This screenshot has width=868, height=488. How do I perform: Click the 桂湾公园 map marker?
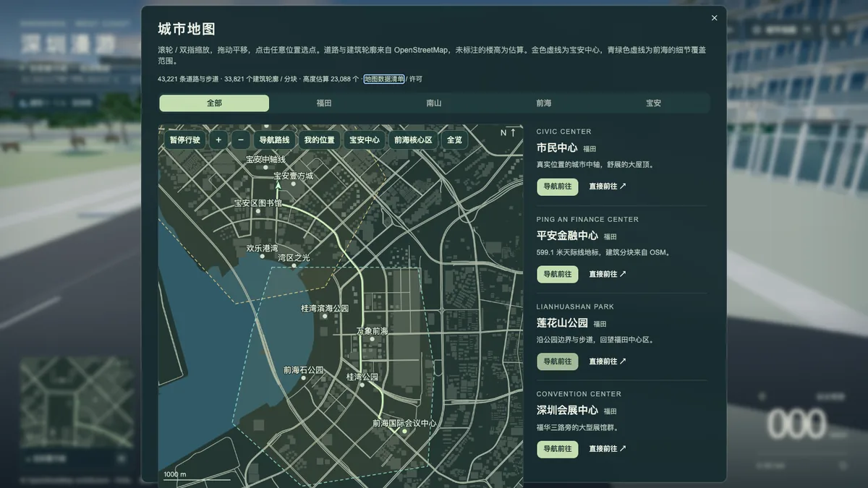tap(362, 385)
